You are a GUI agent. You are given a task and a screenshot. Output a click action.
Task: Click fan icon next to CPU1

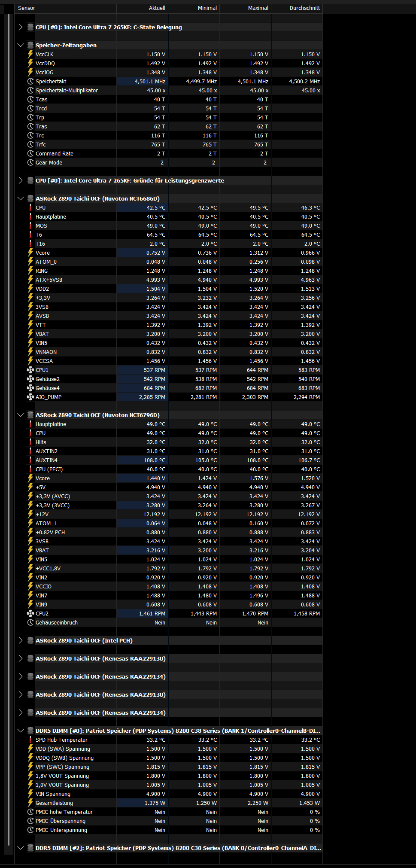pyautogui.click(x=30, y=370)
